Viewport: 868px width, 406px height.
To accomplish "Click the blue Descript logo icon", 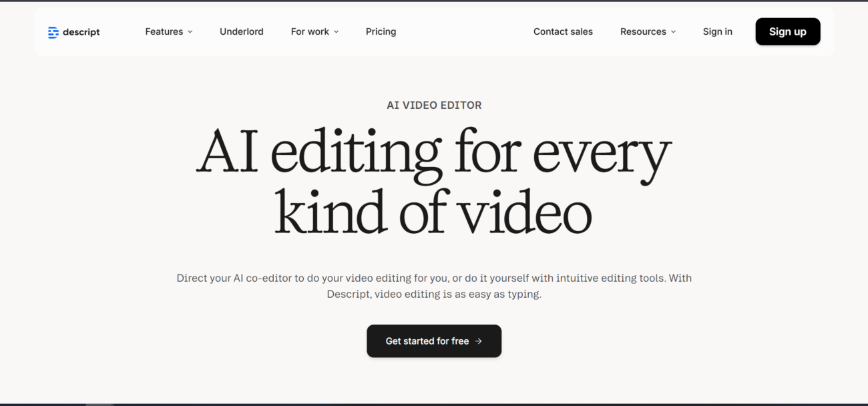I will [53, 32].
